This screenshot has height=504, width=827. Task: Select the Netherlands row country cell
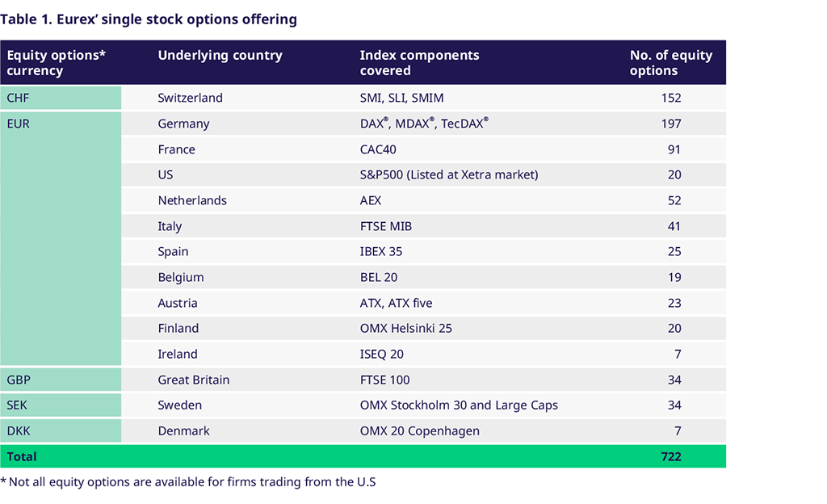pyautogui.click(x=192, y=200)
